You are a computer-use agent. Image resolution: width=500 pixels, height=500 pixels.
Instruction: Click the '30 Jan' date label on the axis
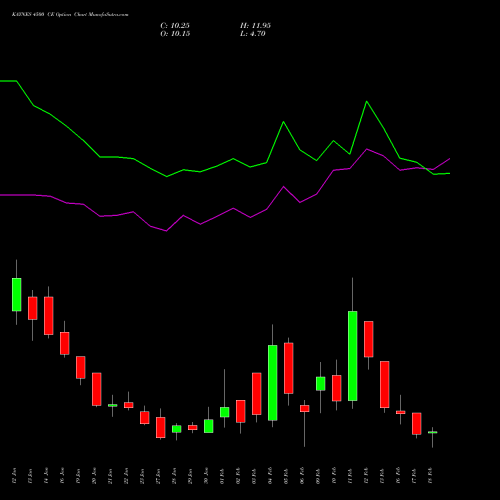pos(206,476)
